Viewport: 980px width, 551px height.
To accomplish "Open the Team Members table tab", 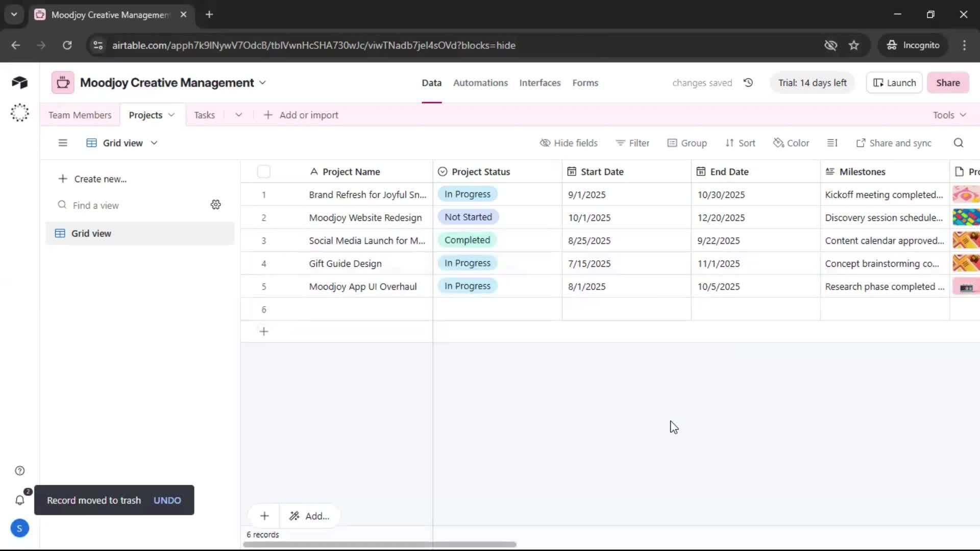I will (x=80, y=115).
